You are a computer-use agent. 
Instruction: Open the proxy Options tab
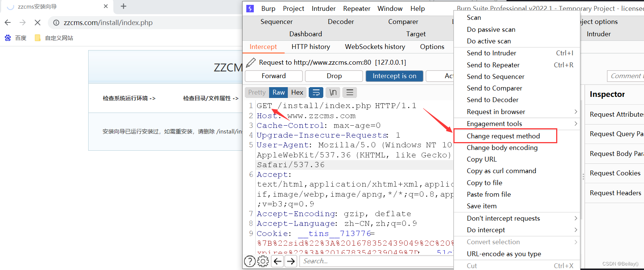pos(432,47)
